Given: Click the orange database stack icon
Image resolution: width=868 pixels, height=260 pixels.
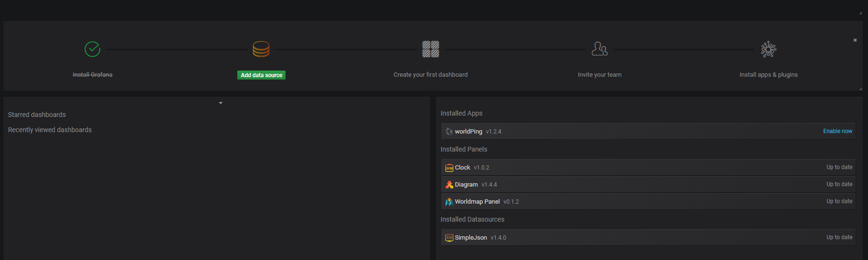Looking at the screenshot, I should [261, 49].
